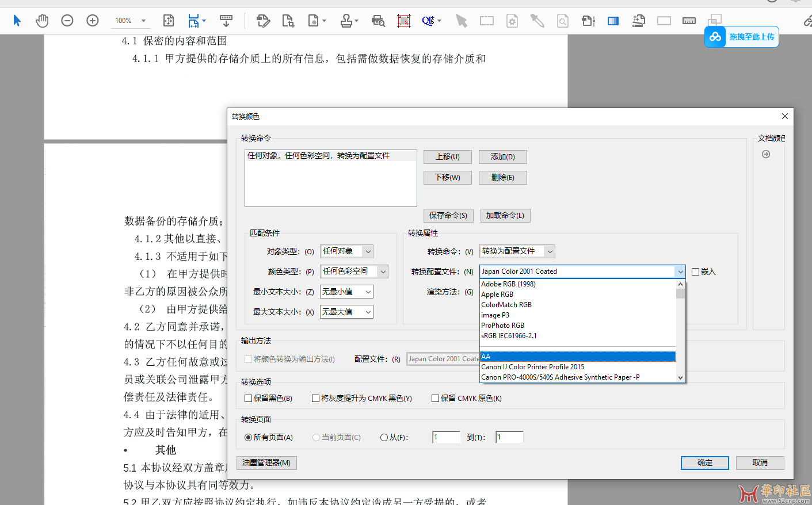Check the 保留黑色 (preserve black) option
The width and height of the screenshot is (812, 505).
tap(249, 398)
